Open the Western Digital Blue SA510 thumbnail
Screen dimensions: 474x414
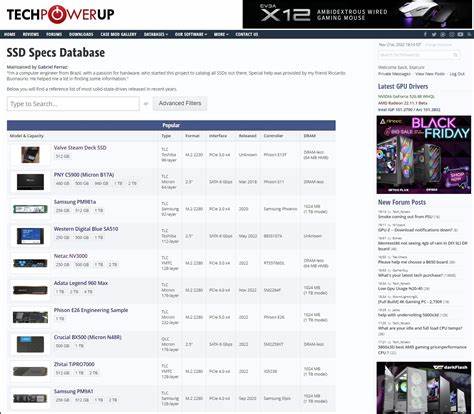[30, 236]
